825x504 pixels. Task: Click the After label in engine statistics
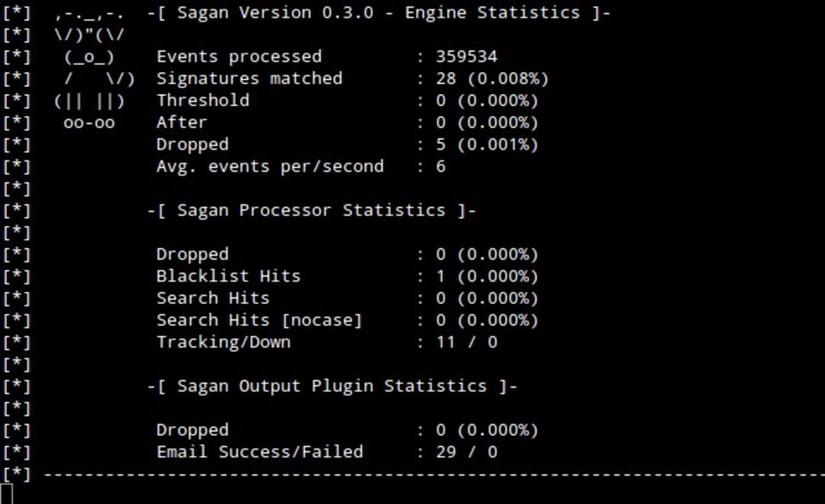[x=182, y=123]
